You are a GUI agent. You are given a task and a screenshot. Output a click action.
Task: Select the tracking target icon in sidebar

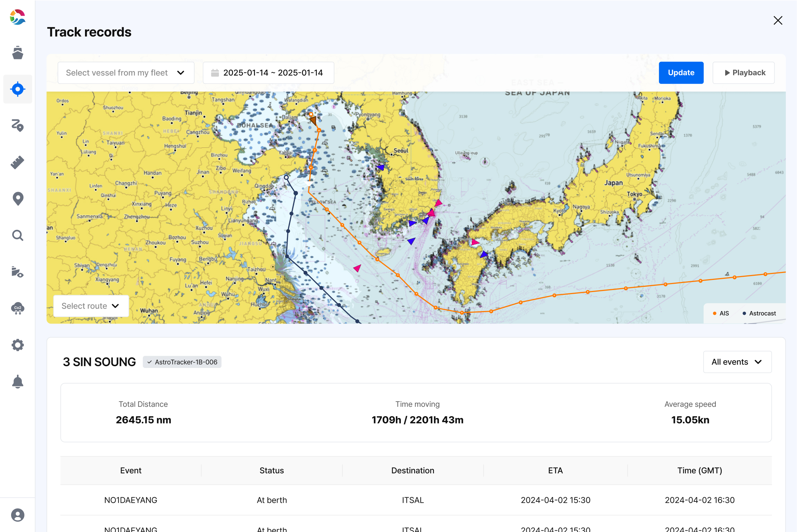(x=17, y=89)
